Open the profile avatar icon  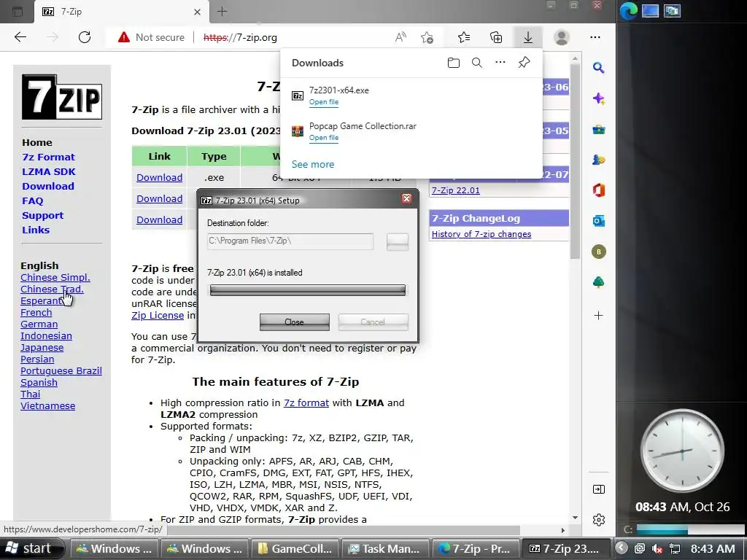pos(562,37)
